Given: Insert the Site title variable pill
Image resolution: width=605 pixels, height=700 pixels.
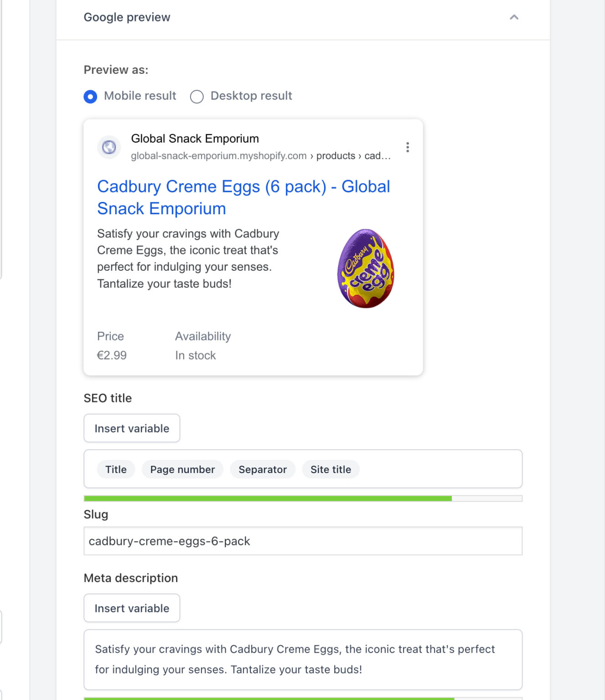Looking at the screenshot, I should 331,469.
